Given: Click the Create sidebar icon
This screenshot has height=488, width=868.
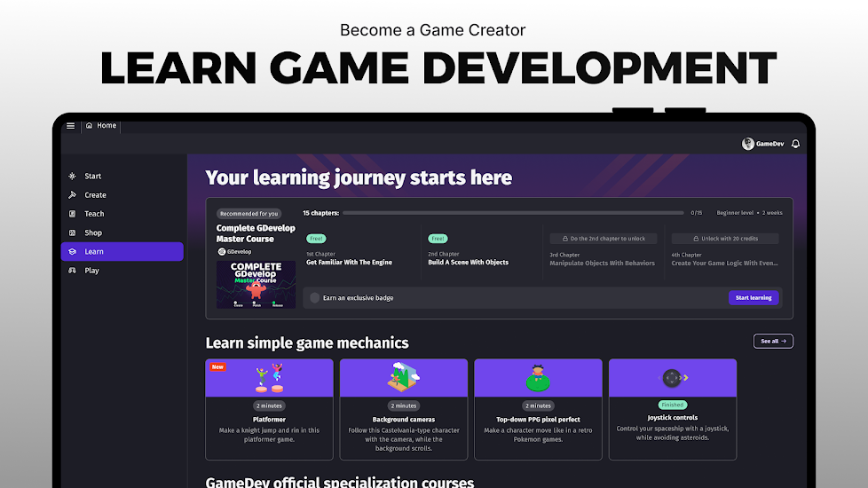Looking at the screenshot, I should (x=73, y=195).
